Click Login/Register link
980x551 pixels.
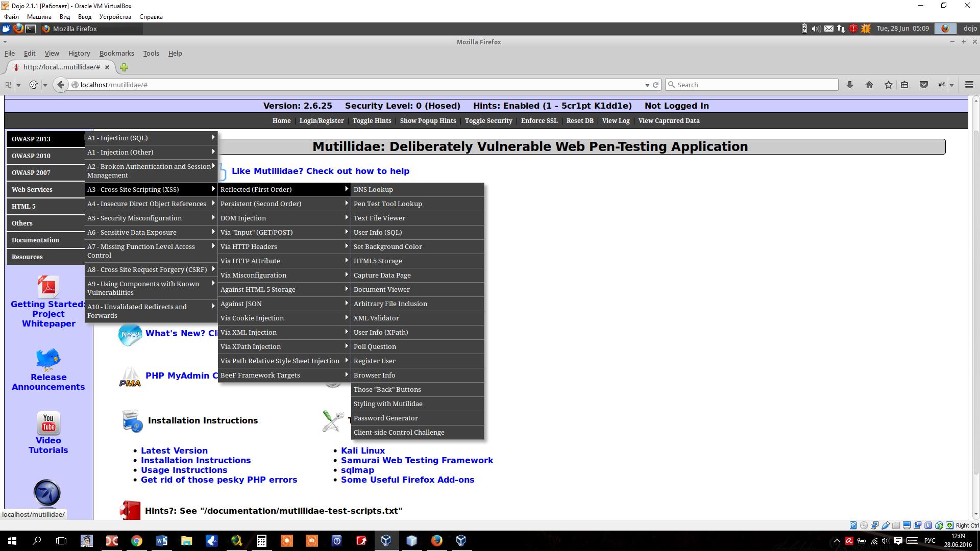pyautogui.click(x=322, y=121)
